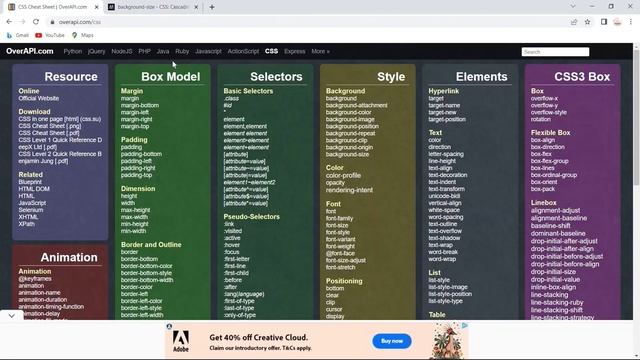Open Javascript in the top navigation

(x=208, y=51)
